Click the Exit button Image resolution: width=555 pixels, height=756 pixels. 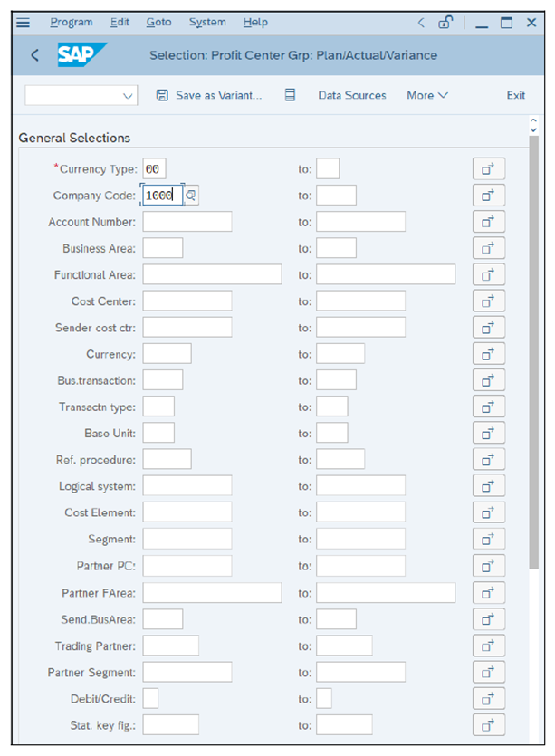[x=516, y=95]
